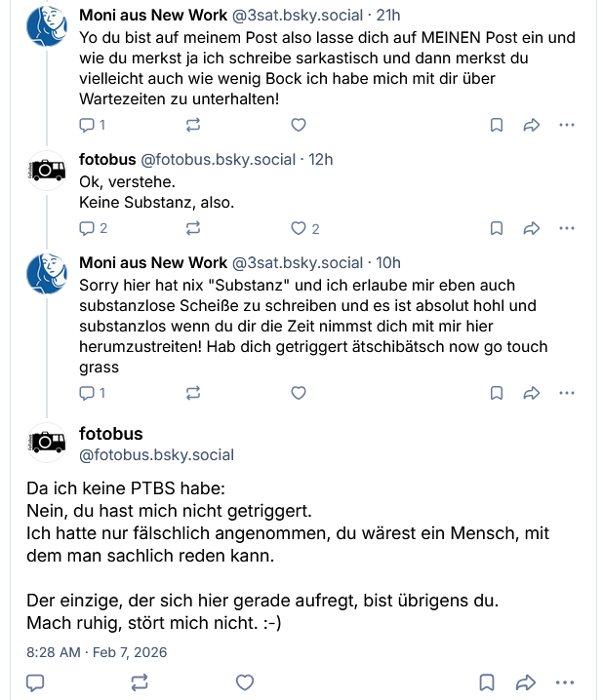Click fotobus avatar on the main post

click(x=46, y=444)
